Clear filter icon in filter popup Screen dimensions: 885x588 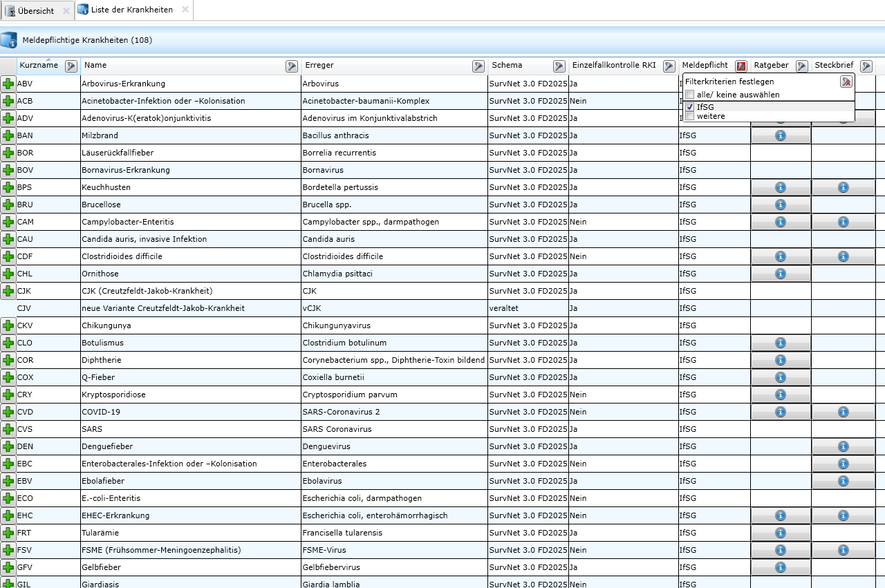846,82
